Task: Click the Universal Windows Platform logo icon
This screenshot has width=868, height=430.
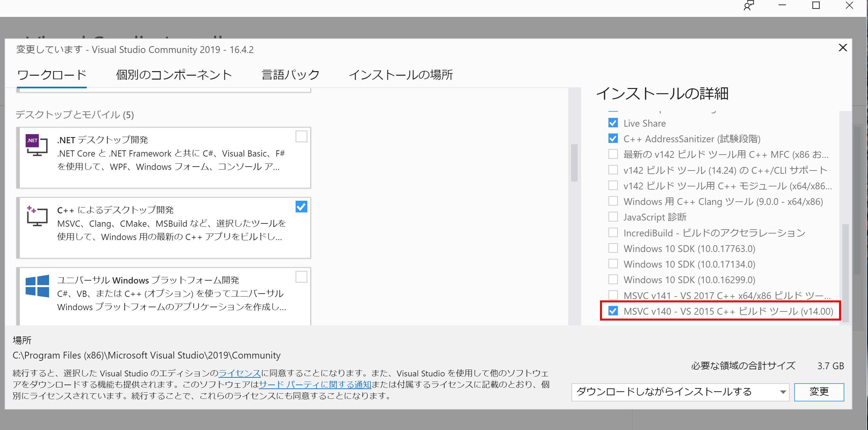Action: click(37, 286)
